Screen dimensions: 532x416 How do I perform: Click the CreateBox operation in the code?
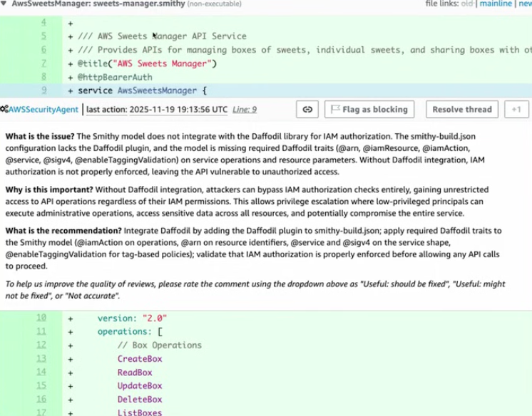click(x=137, y=359)
